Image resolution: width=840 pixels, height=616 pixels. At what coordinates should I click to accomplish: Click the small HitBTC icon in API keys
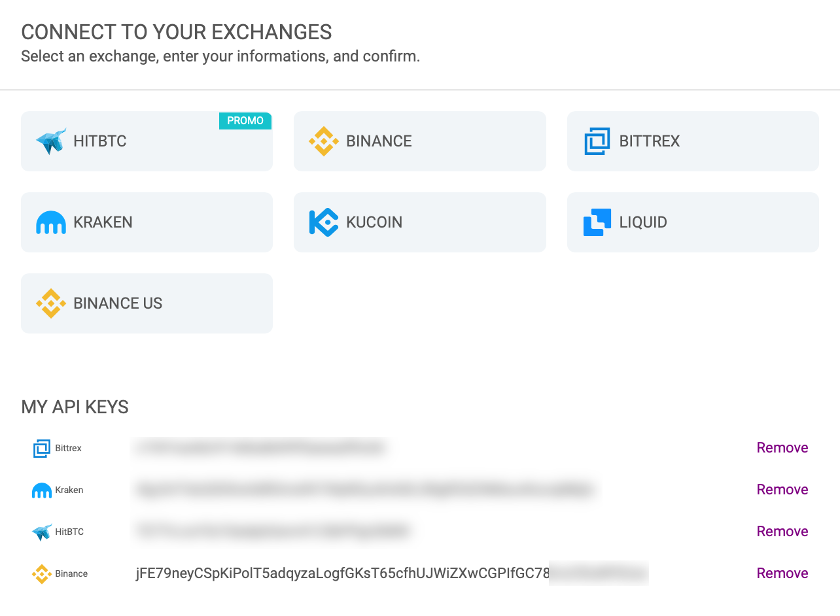click(42, 532)
